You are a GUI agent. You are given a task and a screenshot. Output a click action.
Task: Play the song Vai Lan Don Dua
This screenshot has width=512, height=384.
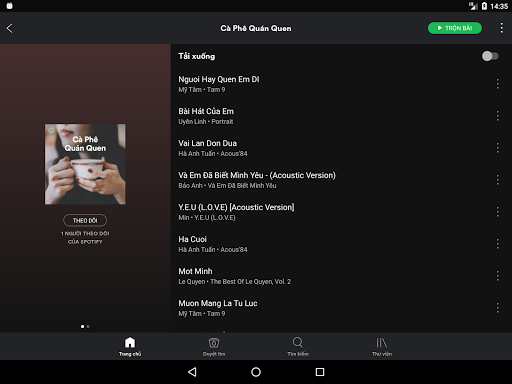333,148
